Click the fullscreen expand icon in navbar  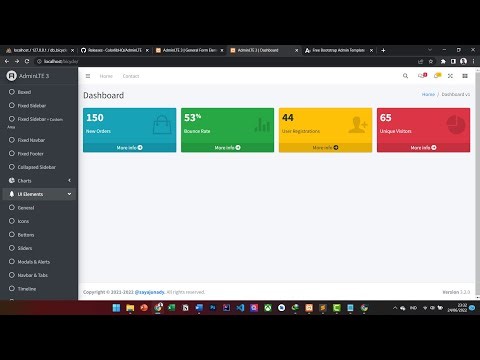tap(450, 76)
